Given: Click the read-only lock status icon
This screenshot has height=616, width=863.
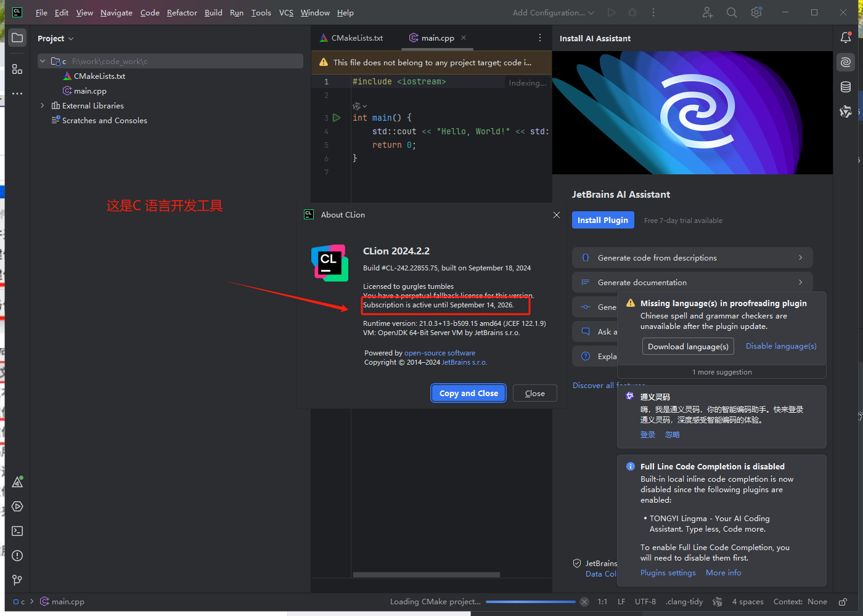Looking at the screenshot, I should [x=843, y=602].
